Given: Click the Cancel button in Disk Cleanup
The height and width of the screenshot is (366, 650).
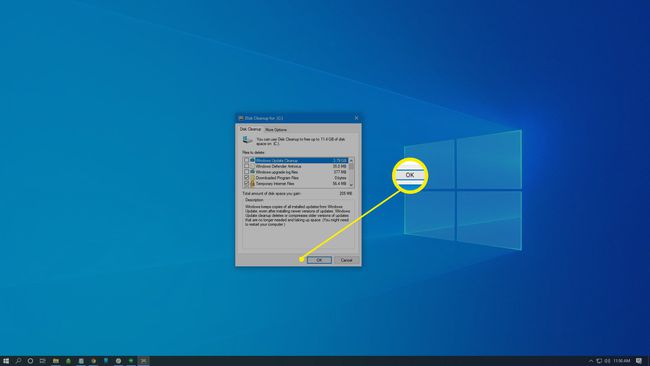Looking at the screenshot, I should (x=346, y=260).
